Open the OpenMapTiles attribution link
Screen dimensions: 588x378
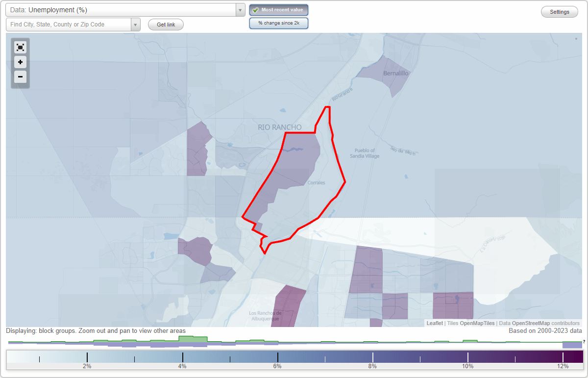[x=477, y=323]
